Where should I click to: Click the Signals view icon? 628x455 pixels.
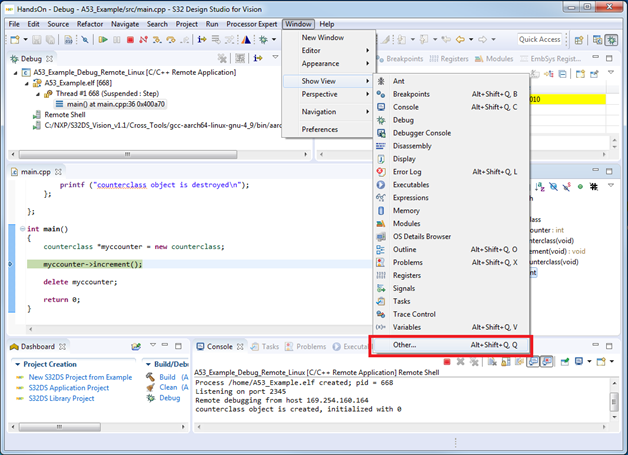coord(381,288)
